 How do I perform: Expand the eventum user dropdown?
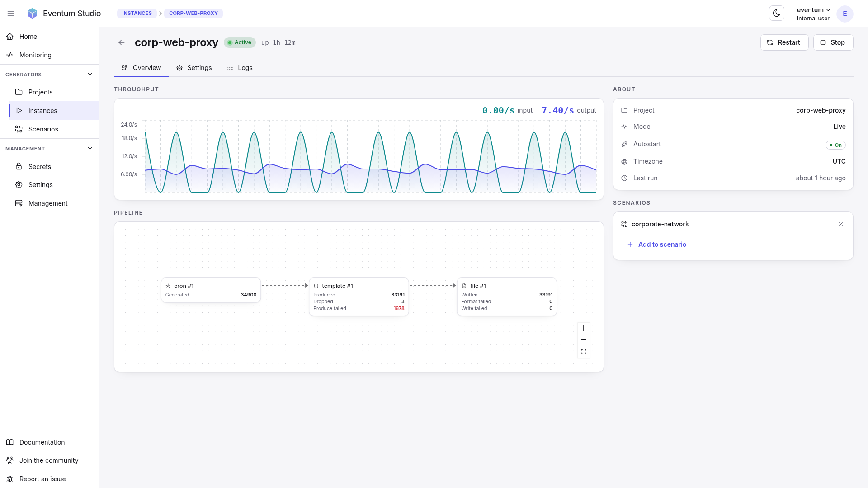813,14
